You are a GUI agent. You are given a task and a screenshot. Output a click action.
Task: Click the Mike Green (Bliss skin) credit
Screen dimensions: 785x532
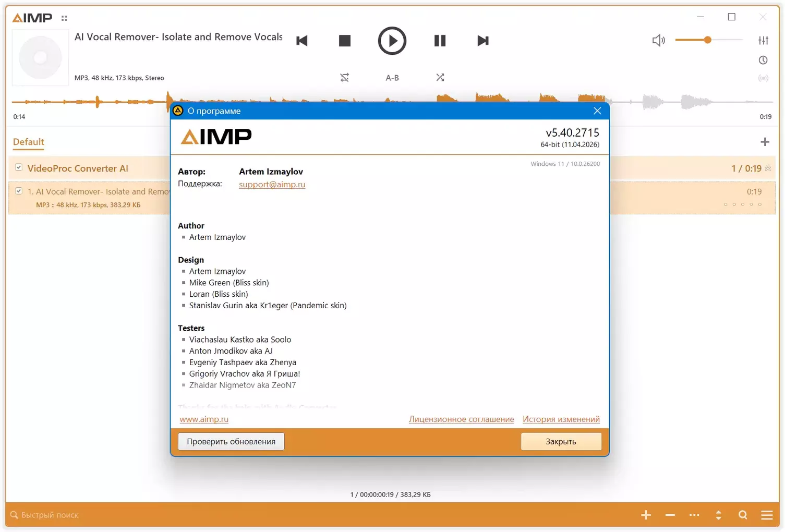click(229, 283)
